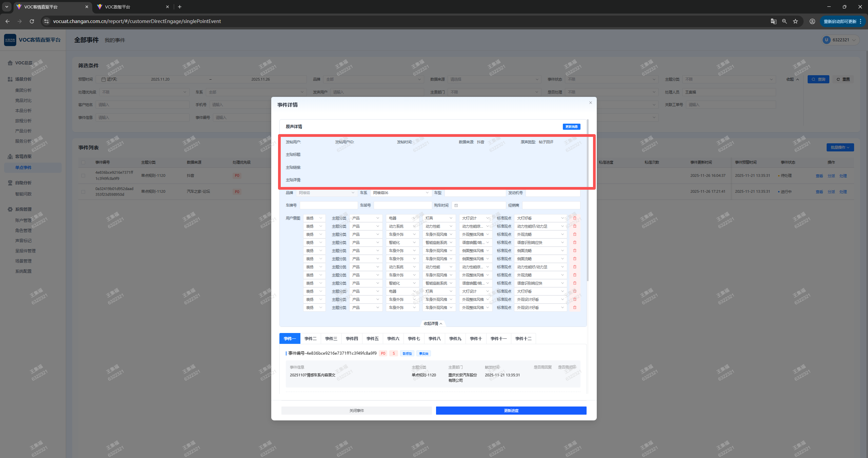This screenshot has width=868, height=458.
Task: Open the 大灯好看 standard viewpoint dropdown
Action: coord(540,218)
